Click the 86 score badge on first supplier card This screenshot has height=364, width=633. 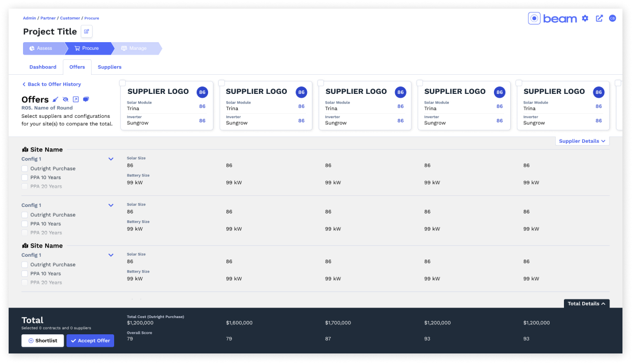click(202, 92)
